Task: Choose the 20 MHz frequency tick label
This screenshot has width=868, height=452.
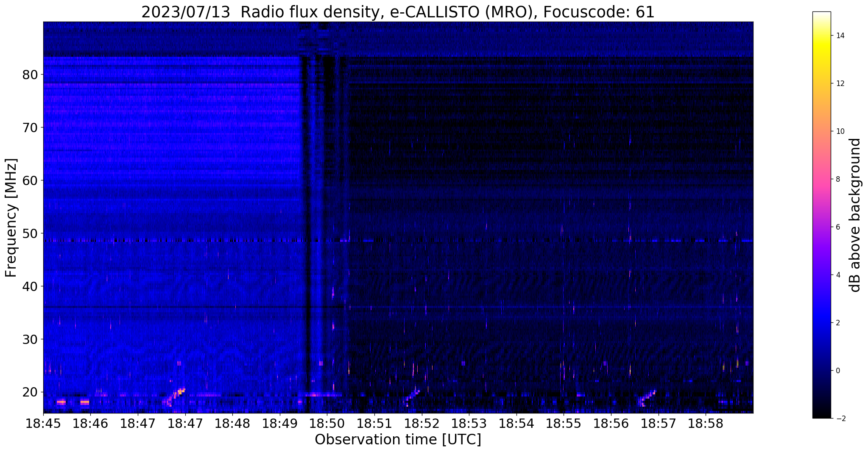Action: [x=30, y=392]
